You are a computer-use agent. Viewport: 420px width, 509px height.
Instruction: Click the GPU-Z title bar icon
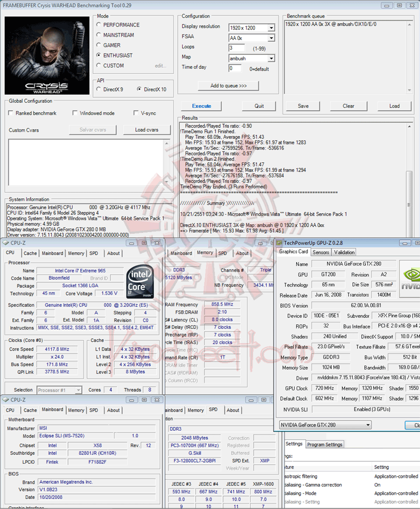click(x=279, y=243)
